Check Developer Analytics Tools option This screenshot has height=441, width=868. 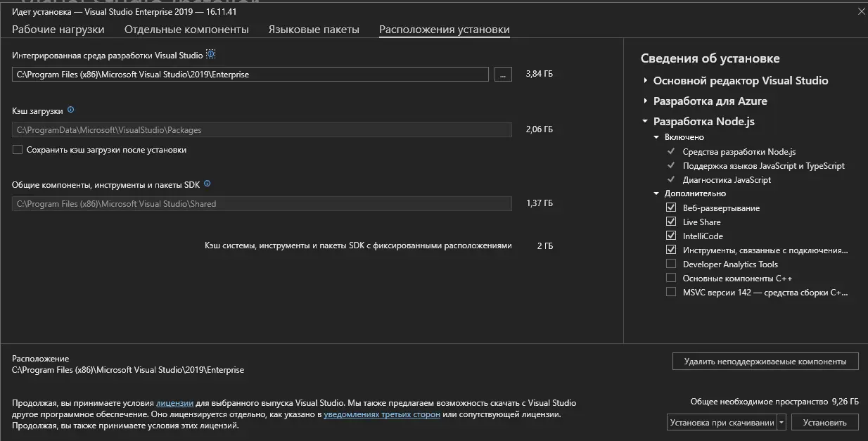[x=670, y=264]
